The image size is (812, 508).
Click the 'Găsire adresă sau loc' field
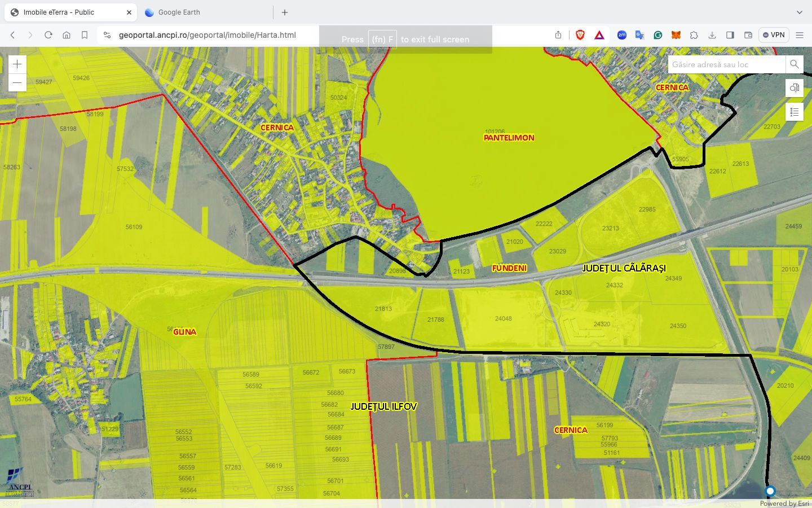tap(726, 64)
